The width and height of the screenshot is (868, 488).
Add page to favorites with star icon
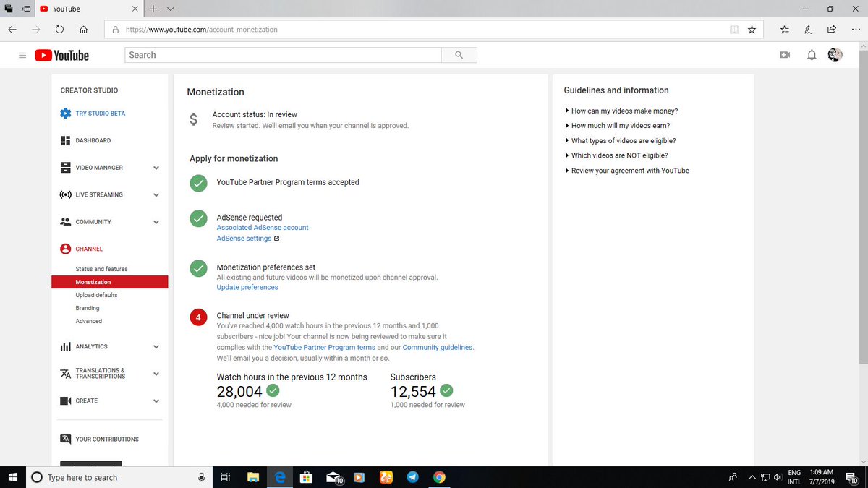pos(752,30)
